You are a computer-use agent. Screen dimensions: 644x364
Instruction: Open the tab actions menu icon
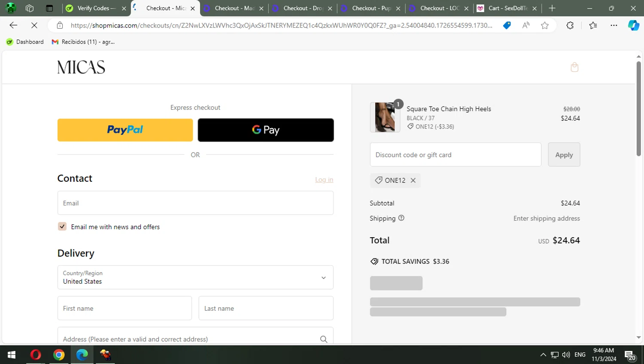click(49, 8)
